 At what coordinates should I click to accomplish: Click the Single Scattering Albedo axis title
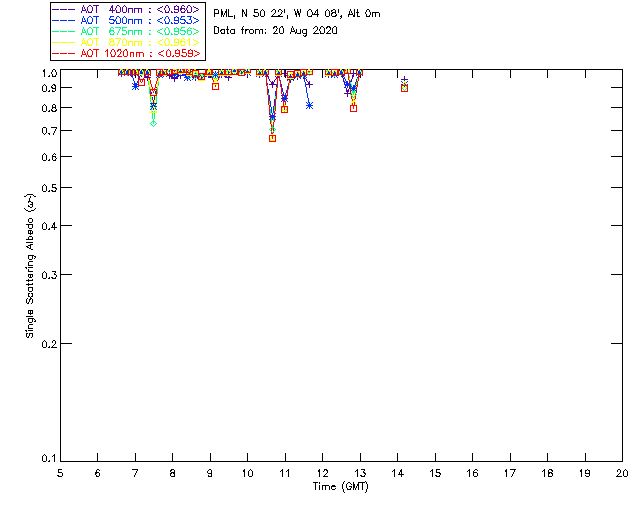coord(30,266)
